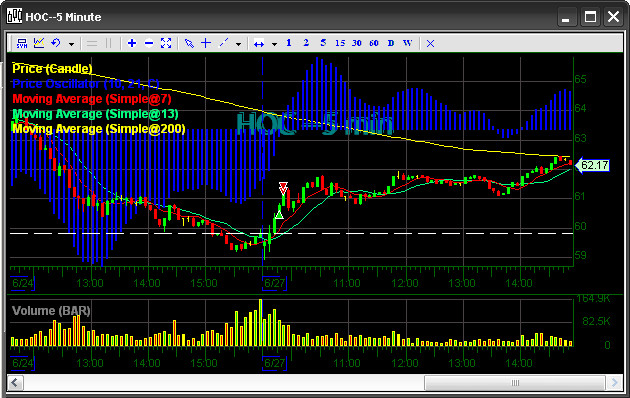Zoom in with the plus icon

[132, 43]
